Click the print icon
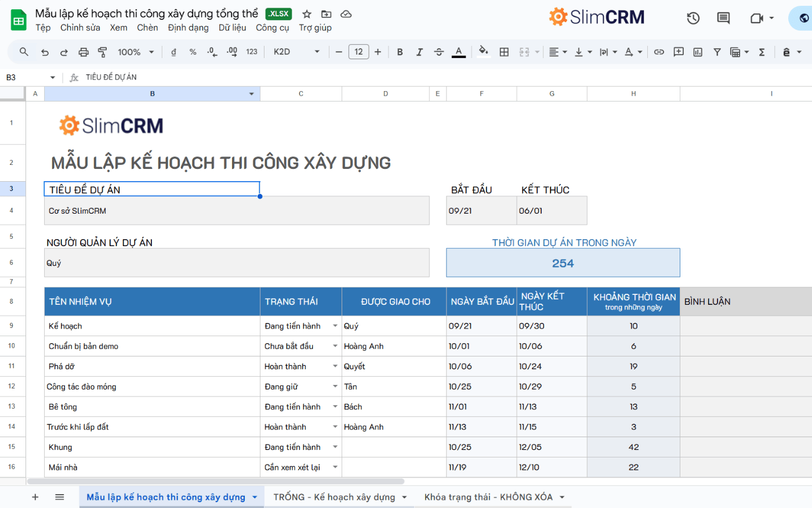 [84, 52]
